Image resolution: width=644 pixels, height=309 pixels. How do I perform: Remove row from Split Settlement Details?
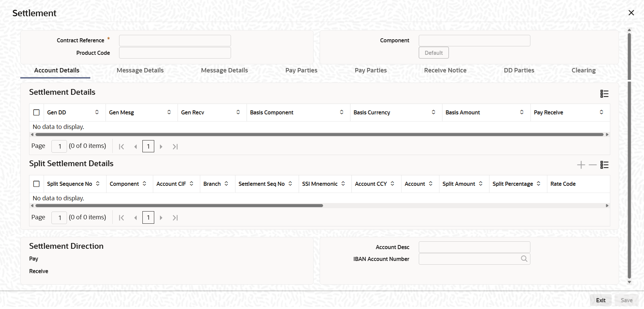pos(593,165)
